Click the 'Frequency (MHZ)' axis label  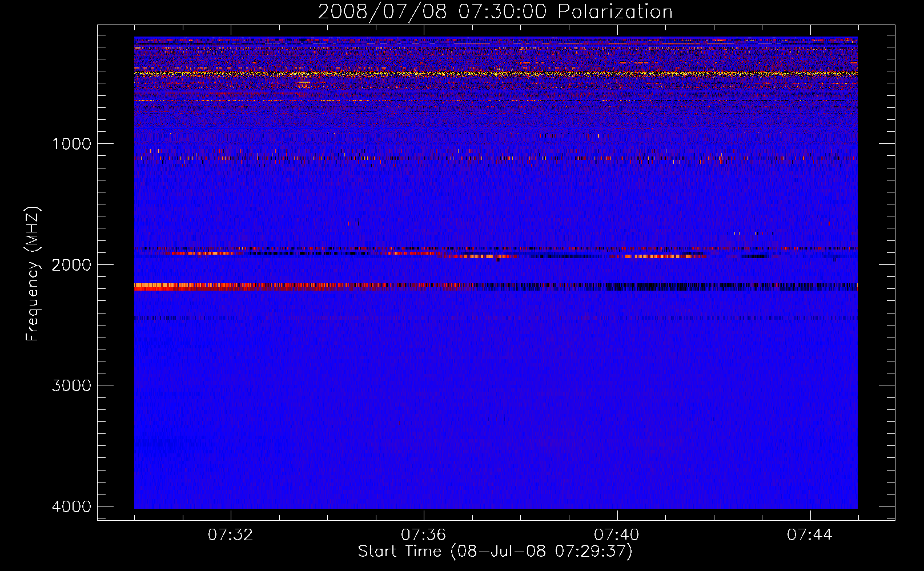(33, 274)
